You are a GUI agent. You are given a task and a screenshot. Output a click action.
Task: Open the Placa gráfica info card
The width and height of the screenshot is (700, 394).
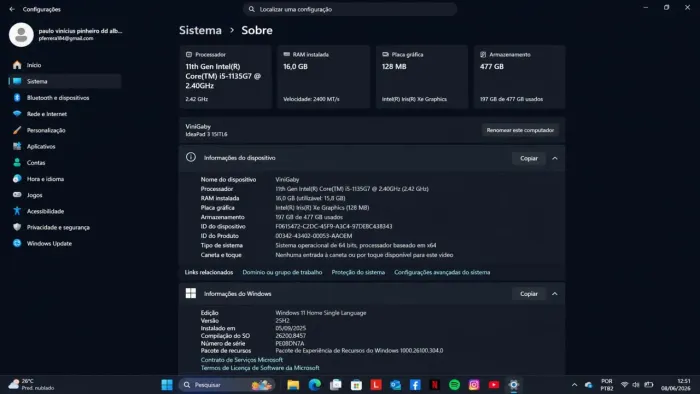click(x=422, y=77)
